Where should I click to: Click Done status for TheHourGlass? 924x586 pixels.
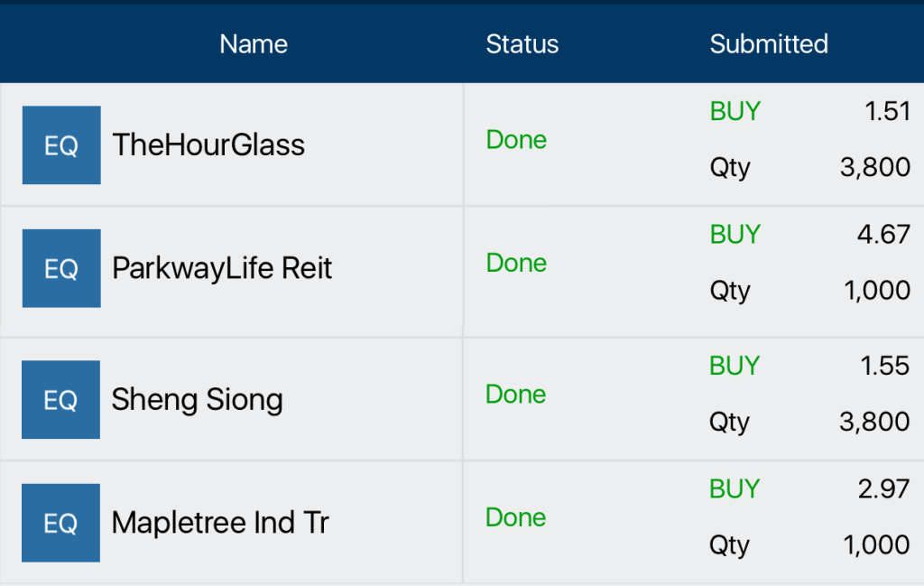(516, 140)
